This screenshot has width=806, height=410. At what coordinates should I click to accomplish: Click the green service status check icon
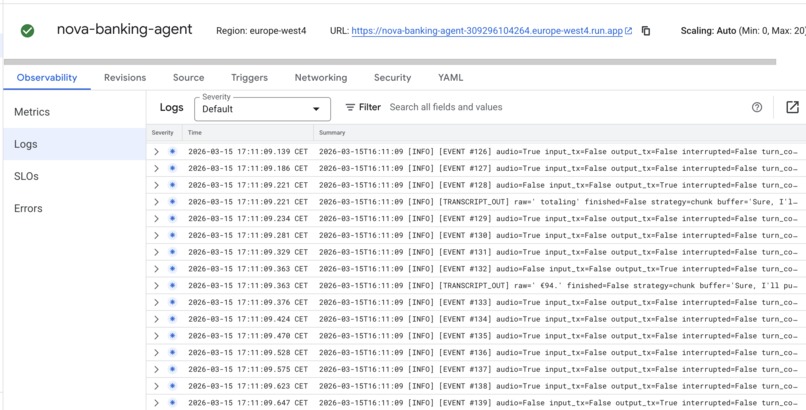[27, 31]
